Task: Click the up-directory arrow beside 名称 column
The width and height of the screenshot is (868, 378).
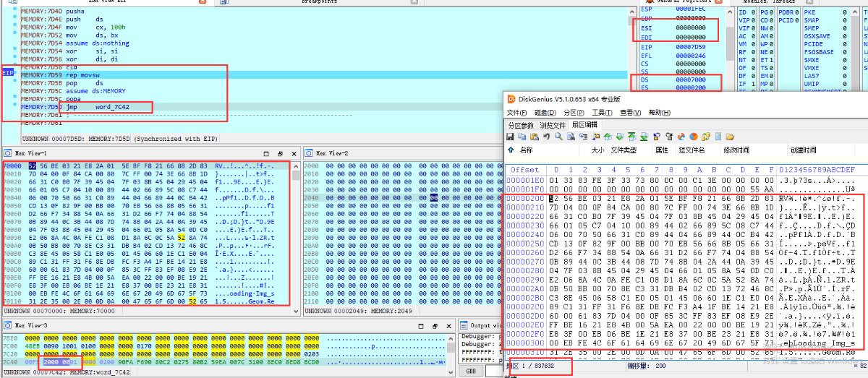Action: (511, 150)
